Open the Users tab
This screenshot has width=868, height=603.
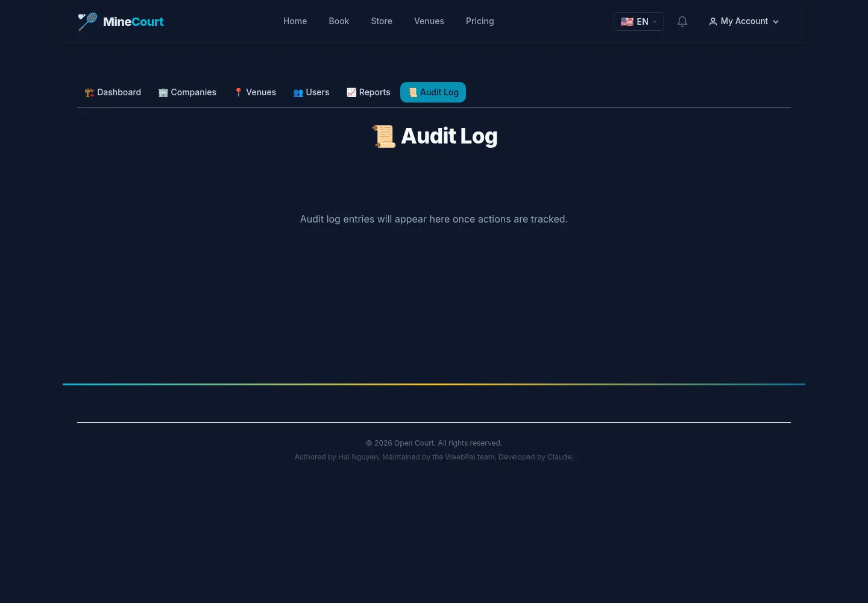pos(311,92)
